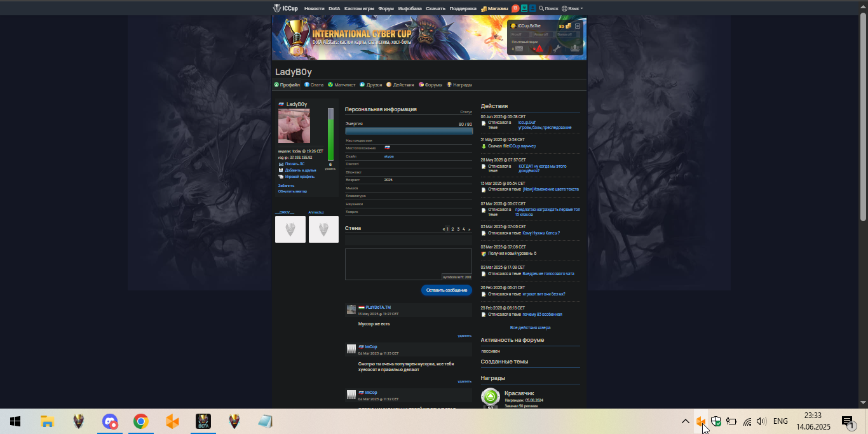Click the Забанить link
868x434 pixels.
287,186
